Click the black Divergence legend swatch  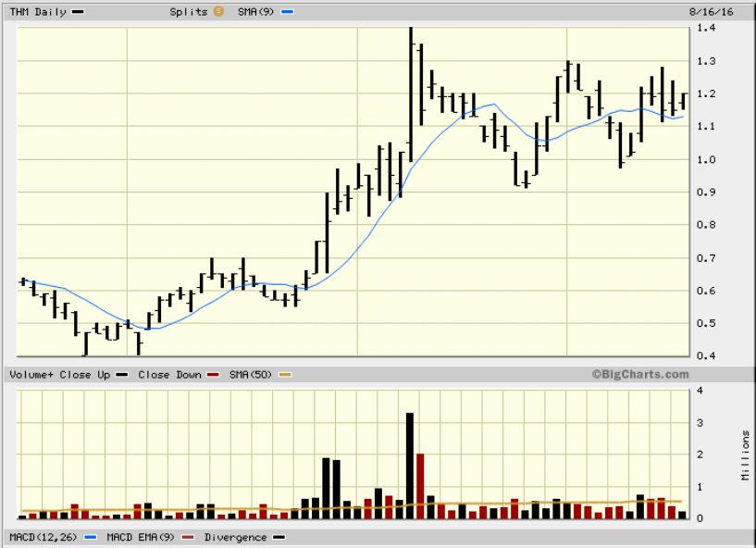point(279,538)
